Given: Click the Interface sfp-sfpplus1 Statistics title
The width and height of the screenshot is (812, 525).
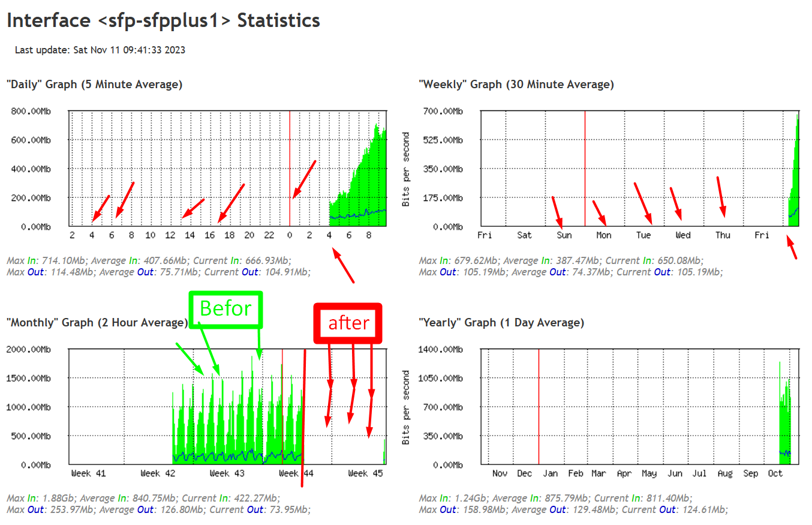Looking at the screenshot, I should 162,20.
